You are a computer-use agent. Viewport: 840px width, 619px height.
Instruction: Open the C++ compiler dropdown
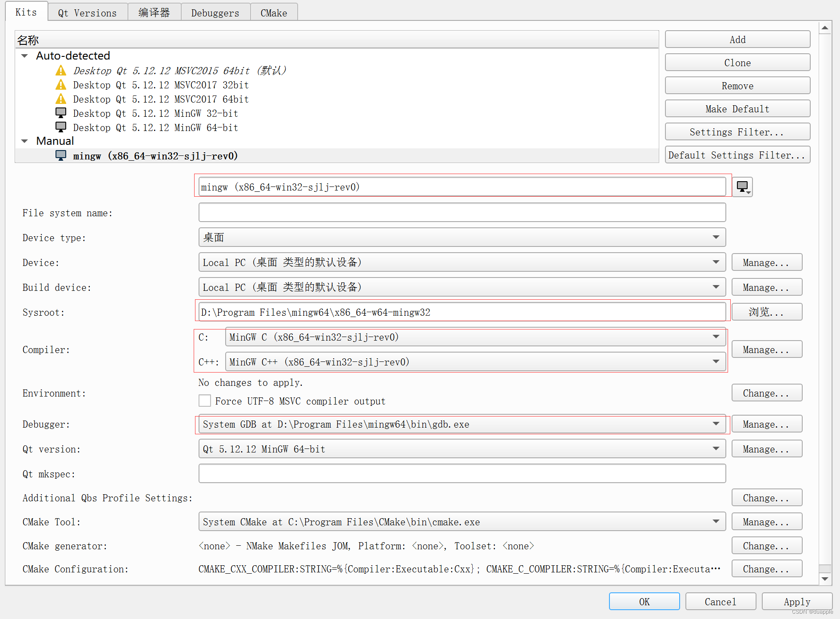[475, 362]
